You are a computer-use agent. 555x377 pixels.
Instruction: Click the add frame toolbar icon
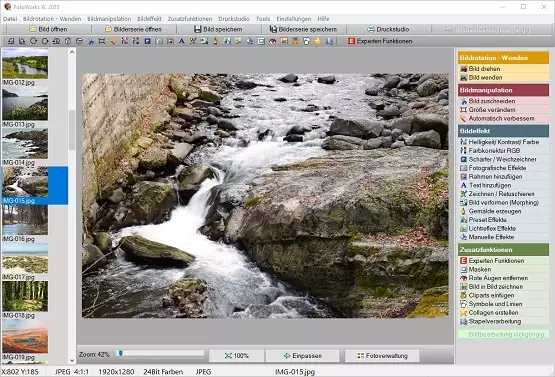point(170,41)
